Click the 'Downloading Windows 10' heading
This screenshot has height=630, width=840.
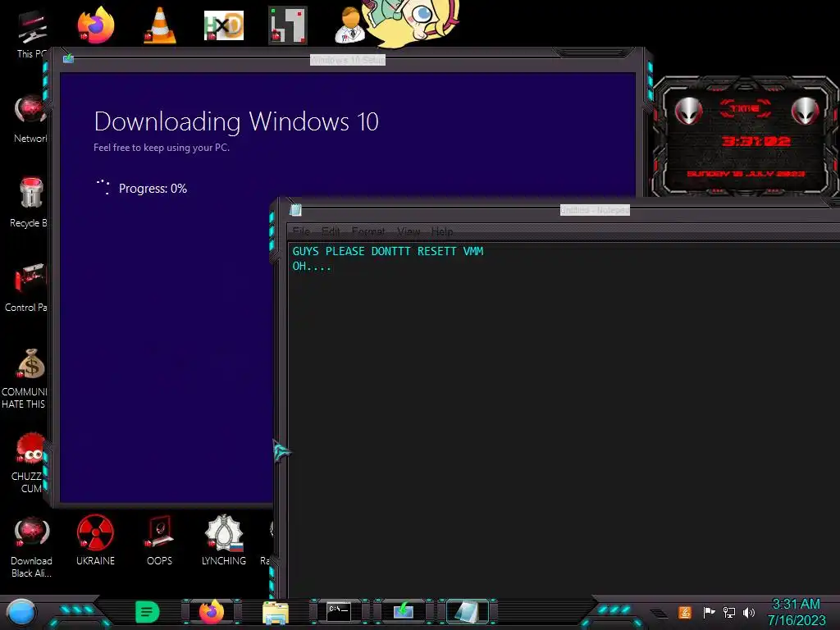(236, 121)
